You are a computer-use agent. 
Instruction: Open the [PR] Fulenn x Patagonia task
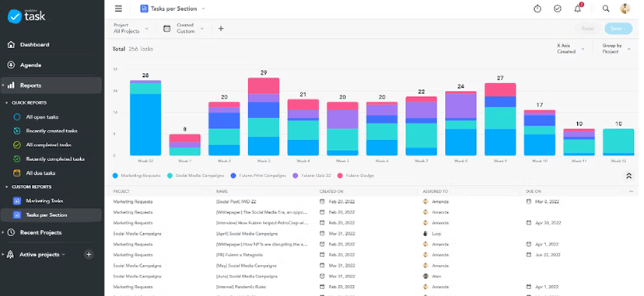(x=240, y=255)
